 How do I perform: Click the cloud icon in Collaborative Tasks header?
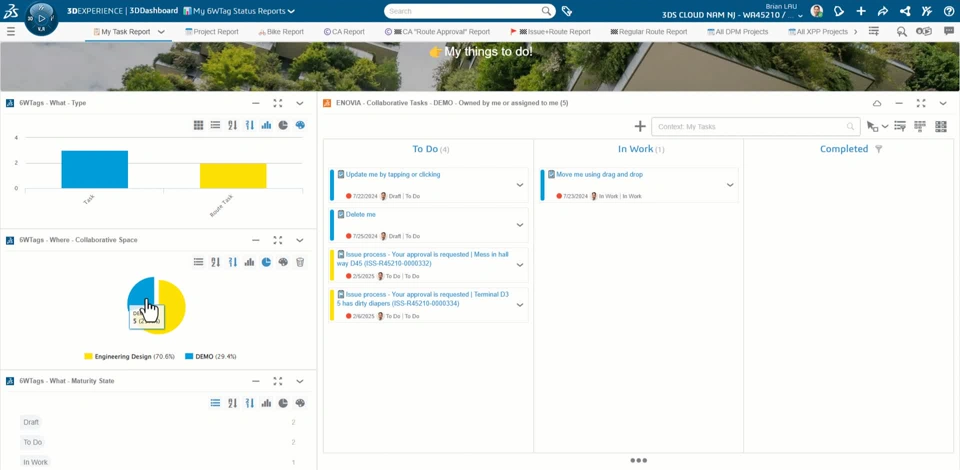877,103
